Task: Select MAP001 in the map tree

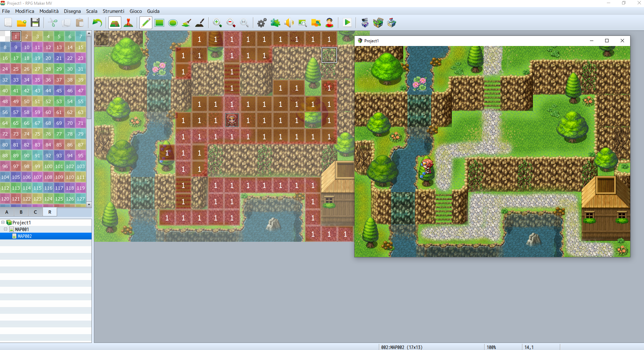Action: click(x=22, y=229)
